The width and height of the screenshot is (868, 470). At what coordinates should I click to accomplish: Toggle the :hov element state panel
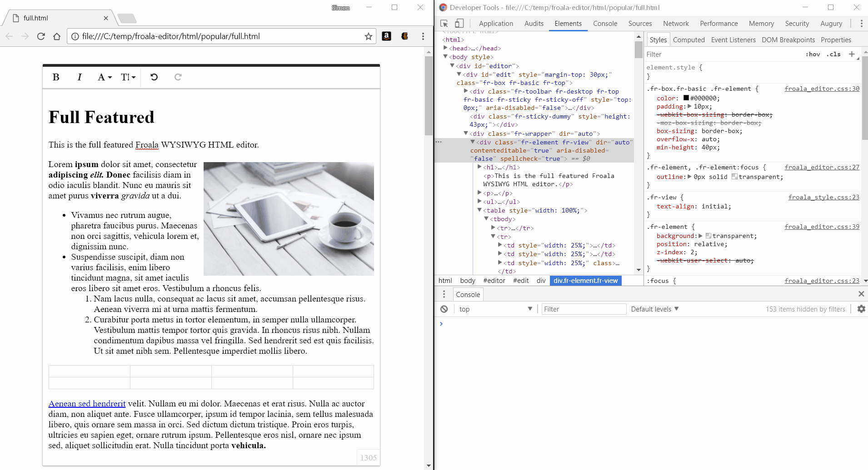[813, 54]
